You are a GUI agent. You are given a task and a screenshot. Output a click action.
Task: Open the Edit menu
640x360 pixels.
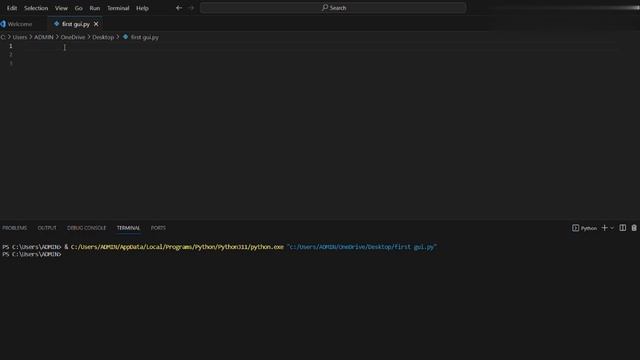12,8
